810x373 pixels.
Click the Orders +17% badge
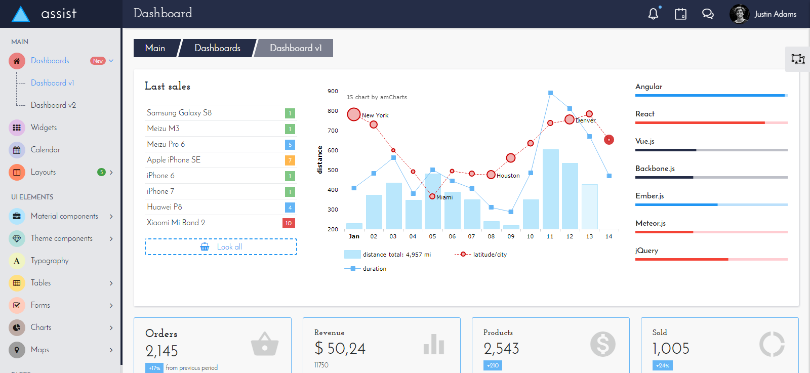click(x=154, y=368)
